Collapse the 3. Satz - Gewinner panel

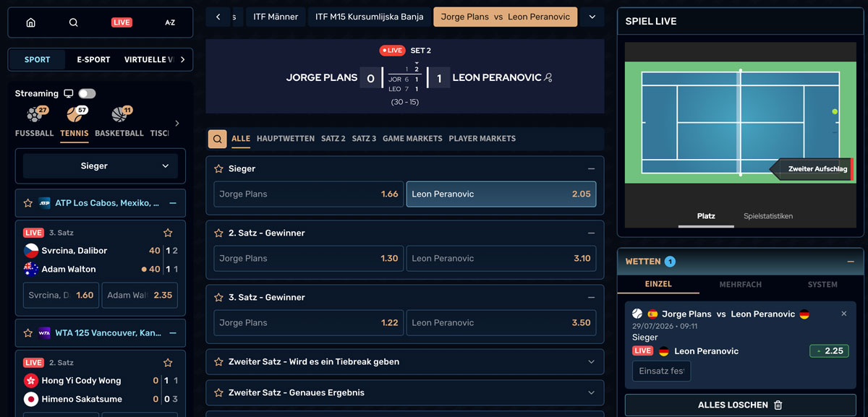(x=591, y=297)
